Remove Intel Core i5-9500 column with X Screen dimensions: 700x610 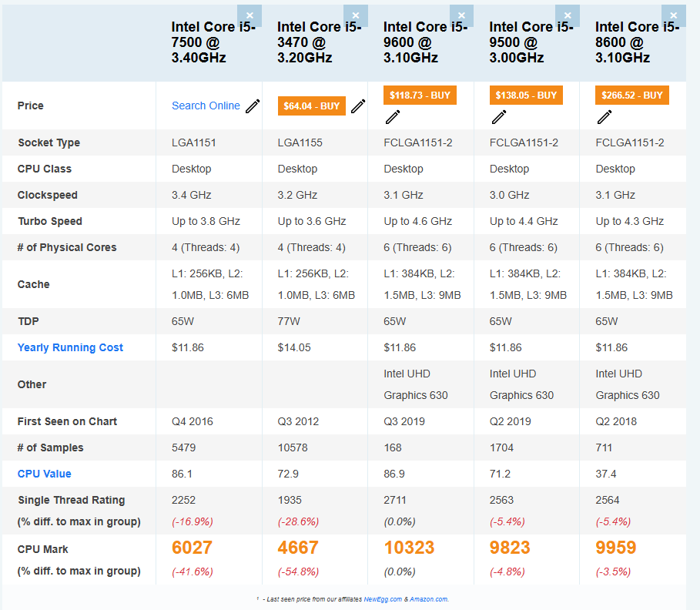click(568, 15)
